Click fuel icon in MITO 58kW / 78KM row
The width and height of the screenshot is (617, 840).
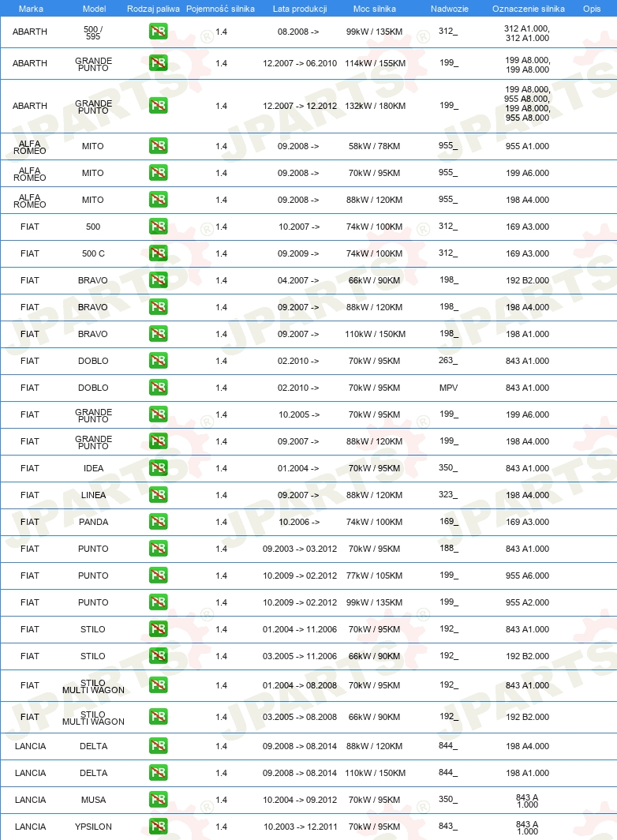coord(158,146)
